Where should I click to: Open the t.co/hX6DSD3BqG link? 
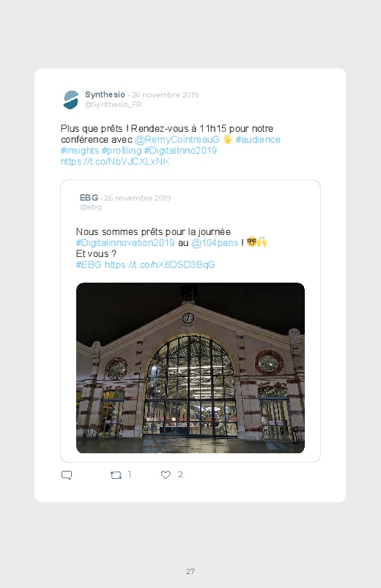(x=160, y=265)
